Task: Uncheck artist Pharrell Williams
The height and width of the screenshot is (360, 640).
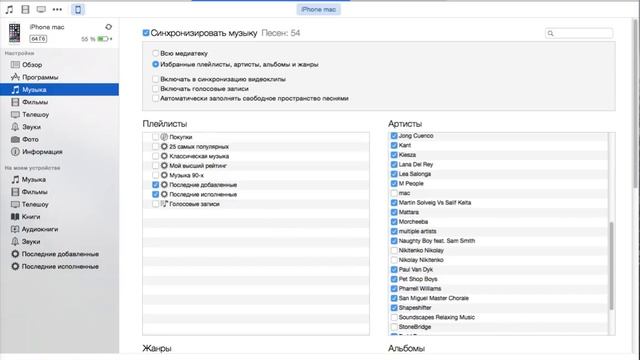Action: (x=394, y=289)
